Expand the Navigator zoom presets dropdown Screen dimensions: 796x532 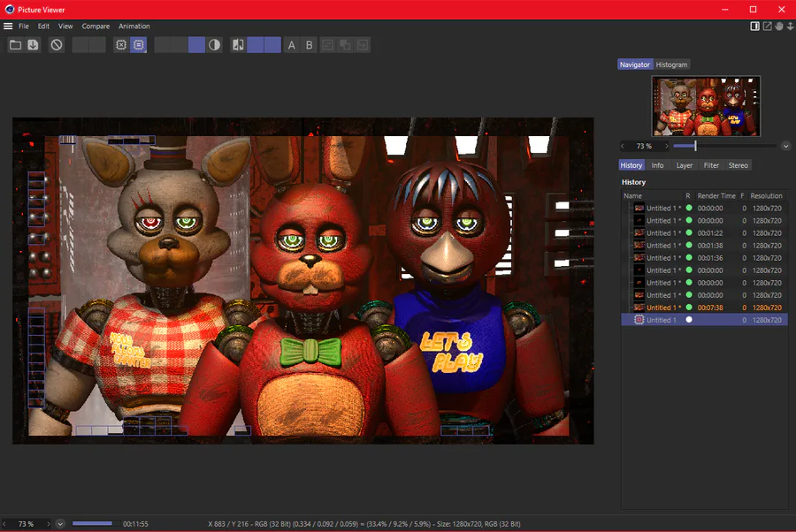pyautogui.click(x=786, y=146)
